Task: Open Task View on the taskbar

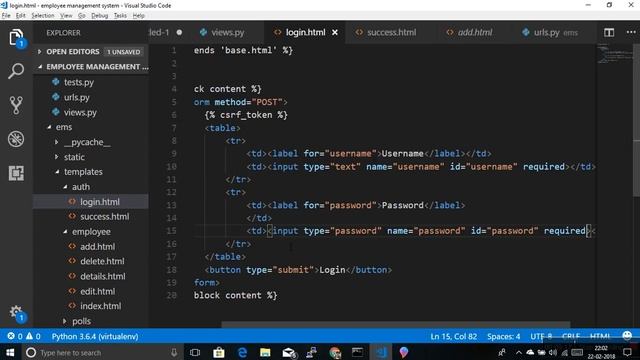Action: coord(195,352)
